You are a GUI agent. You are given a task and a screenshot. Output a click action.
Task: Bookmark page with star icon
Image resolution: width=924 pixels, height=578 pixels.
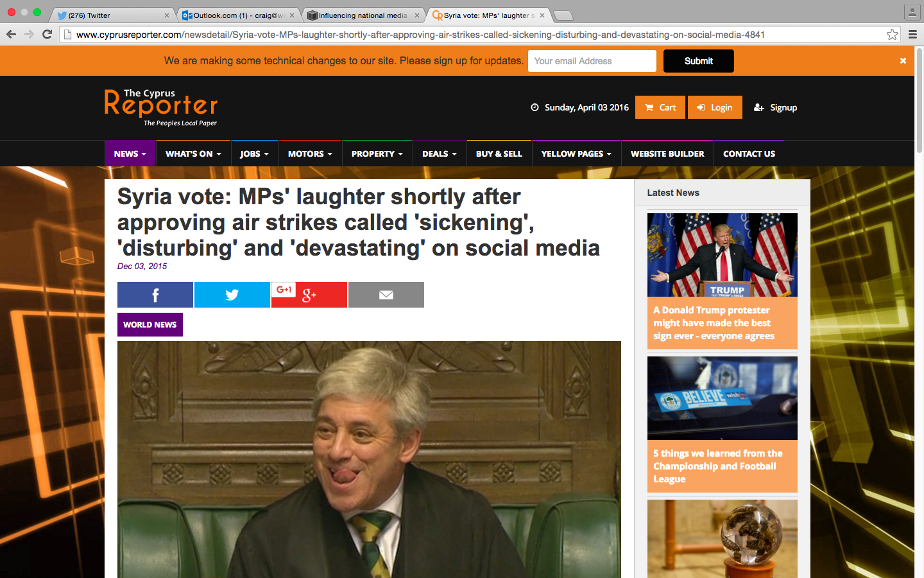[892, 35]
